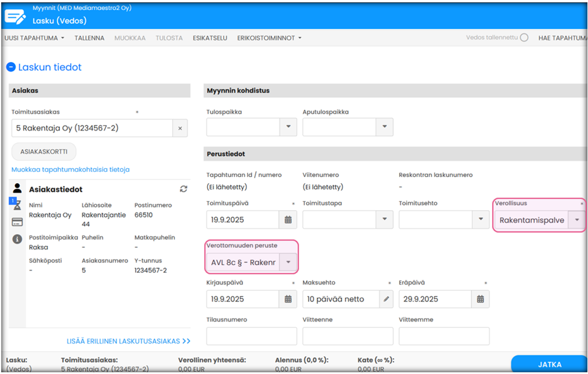Collapse the Laskun tiedot section
This screenshot has height=374, width=588.
pyautogui.click(x=11, y=67)
